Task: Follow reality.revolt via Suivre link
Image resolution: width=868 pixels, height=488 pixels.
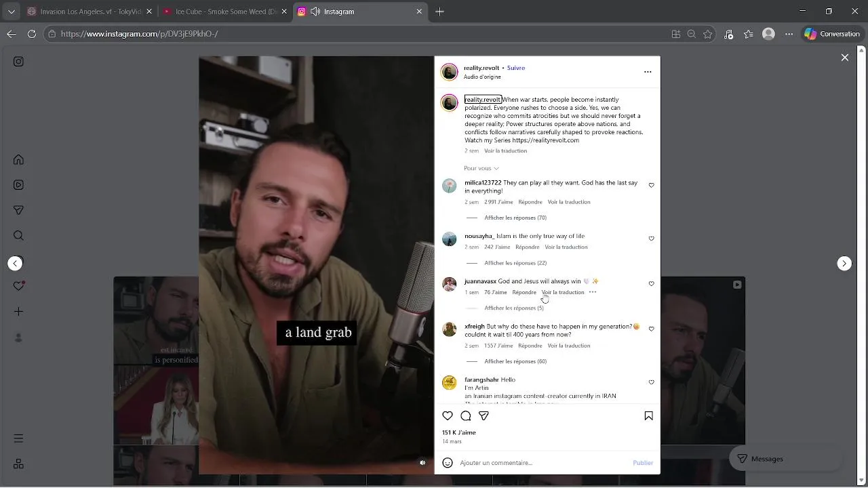Action: point(516,68)
